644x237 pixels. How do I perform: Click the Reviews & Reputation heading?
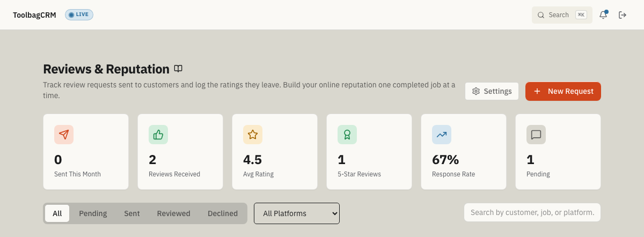(x=106, y=69)
